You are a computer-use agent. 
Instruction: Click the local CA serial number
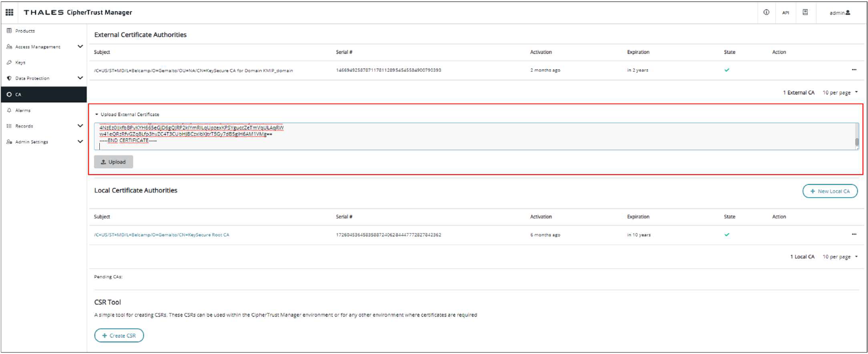388,235
